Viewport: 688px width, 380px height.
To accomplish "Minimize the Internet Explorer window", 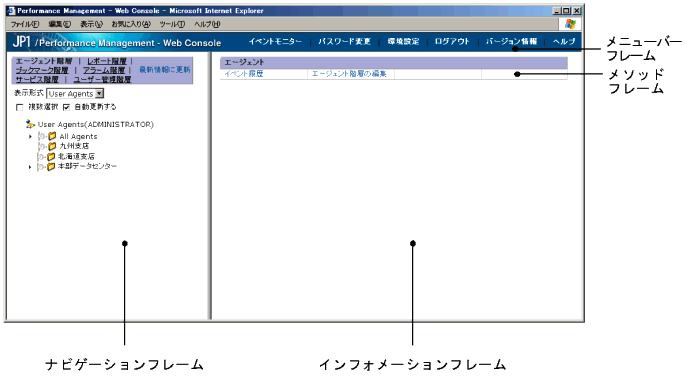I will point(557,11).
